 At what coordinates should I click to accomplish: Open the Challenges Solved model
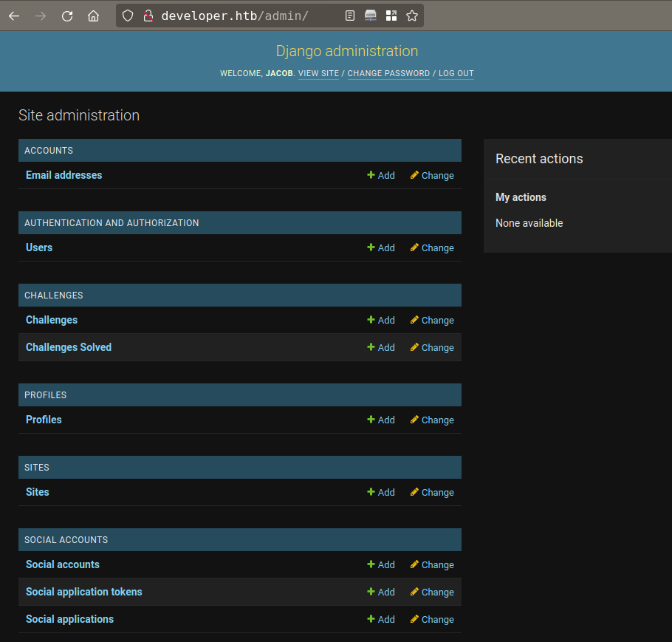pos(69,347)
